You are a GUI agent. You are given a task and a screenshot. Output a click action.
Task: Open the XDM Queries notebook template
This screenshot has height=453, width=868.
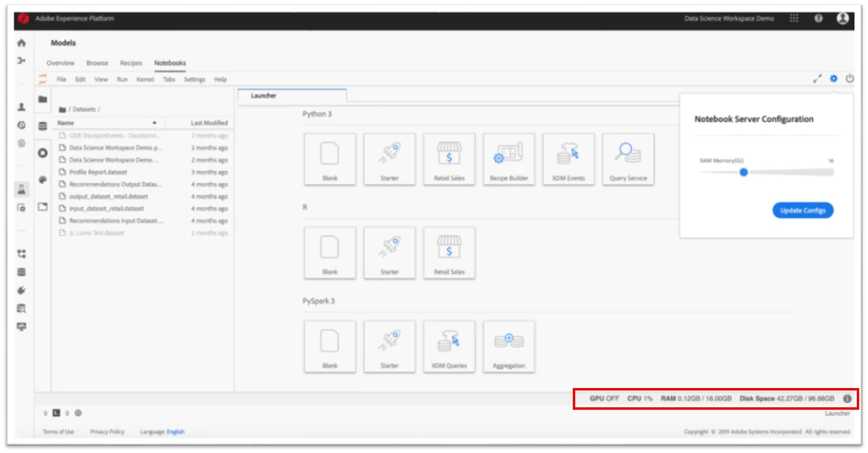(449, 347)
